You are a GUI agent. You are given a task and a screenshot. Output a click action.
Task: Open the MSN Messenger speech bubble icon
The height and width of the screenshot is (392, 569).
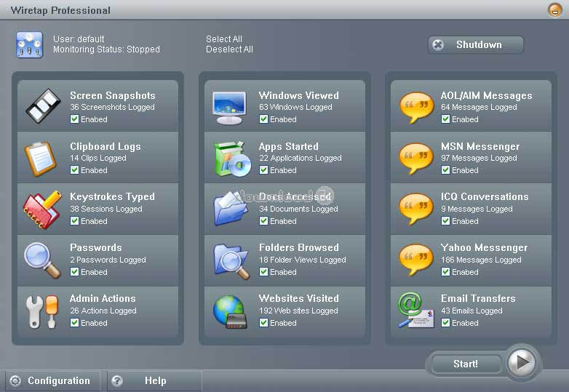(x=416, y=158)
